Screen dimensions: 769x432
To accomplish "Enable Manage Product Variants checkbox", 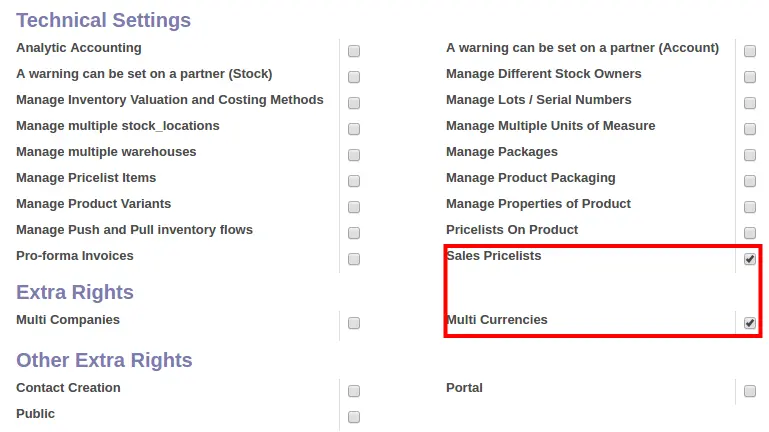I will [x=354, y=207].
